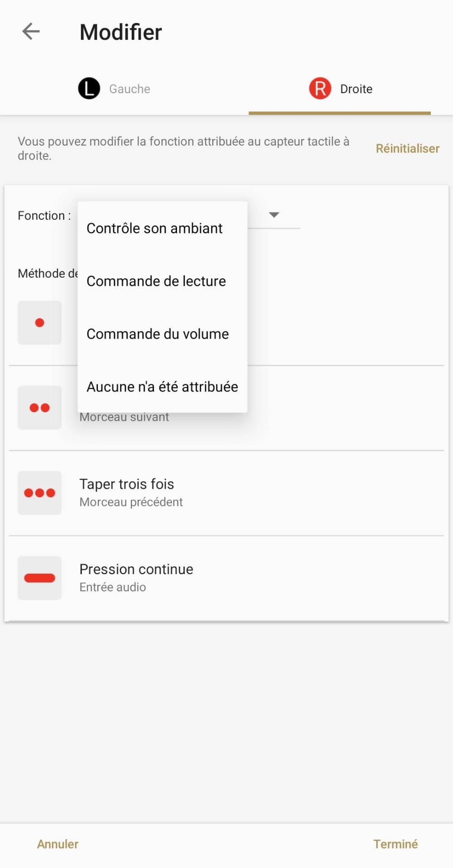
Task: Choose Aucune n'a été attribuée
Action: [x=162, y=387]
